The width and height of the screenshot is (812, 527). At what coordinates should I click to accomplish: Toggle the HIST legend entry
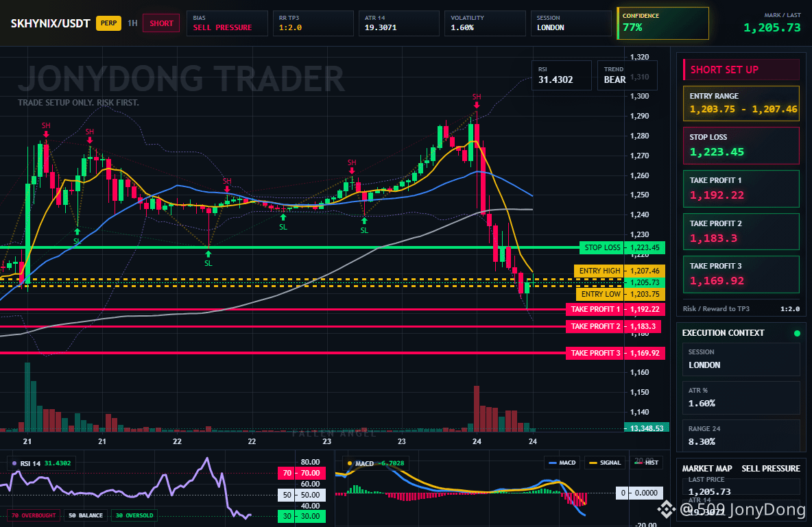point(646,463)
